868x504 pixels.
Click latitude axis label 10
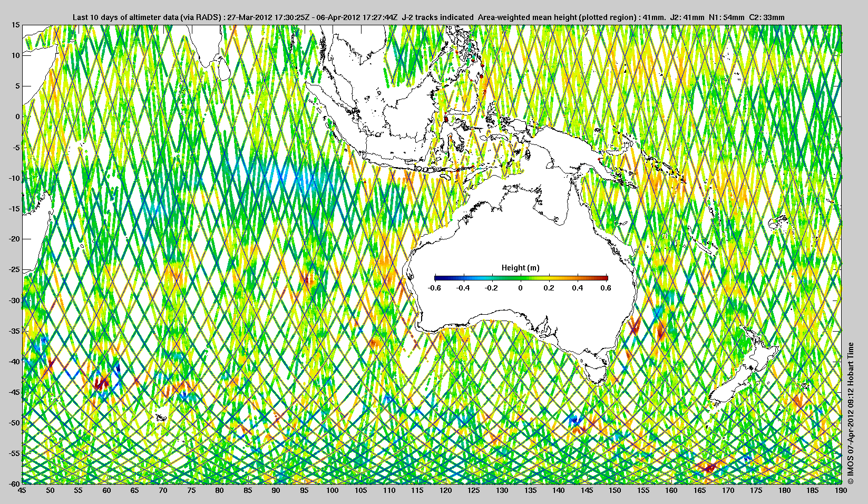[16, 55]
